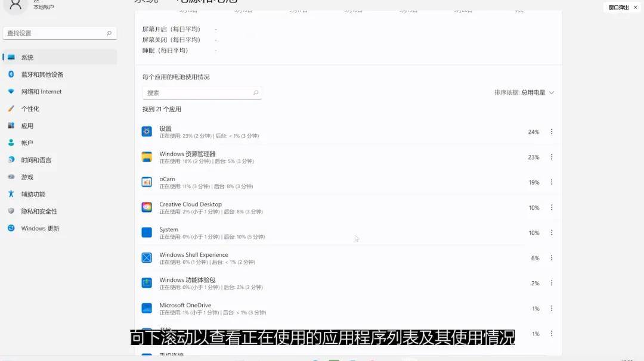This screenshot has width=644, height=361.
Task: Click the Creative Cloud Desktop icon
Action: pyautogui.click(x=147, y=207)
